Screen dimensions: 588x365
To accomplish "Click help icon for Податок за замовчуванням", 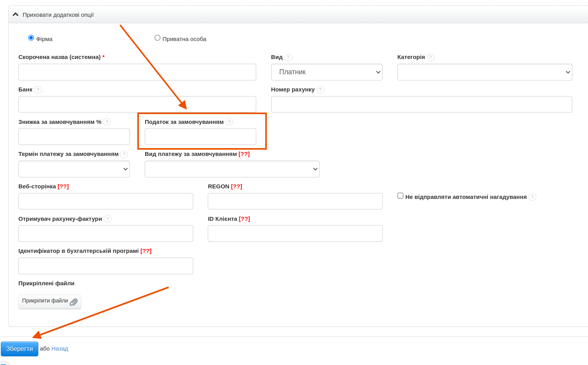I will tap(229, 122).
